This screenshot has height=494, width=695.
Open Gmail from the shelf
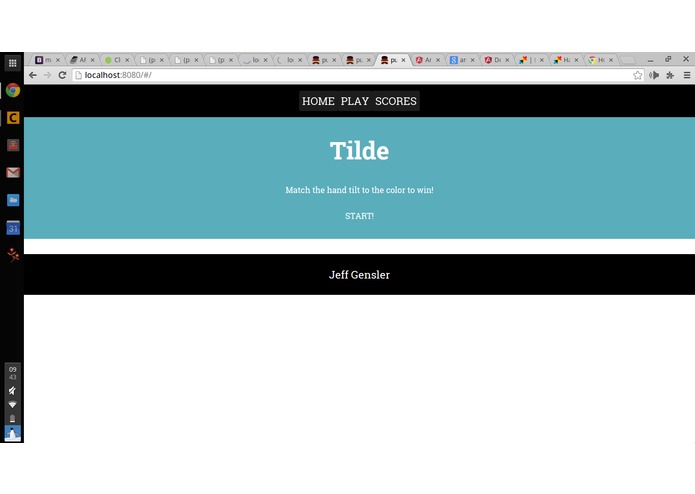13,172
